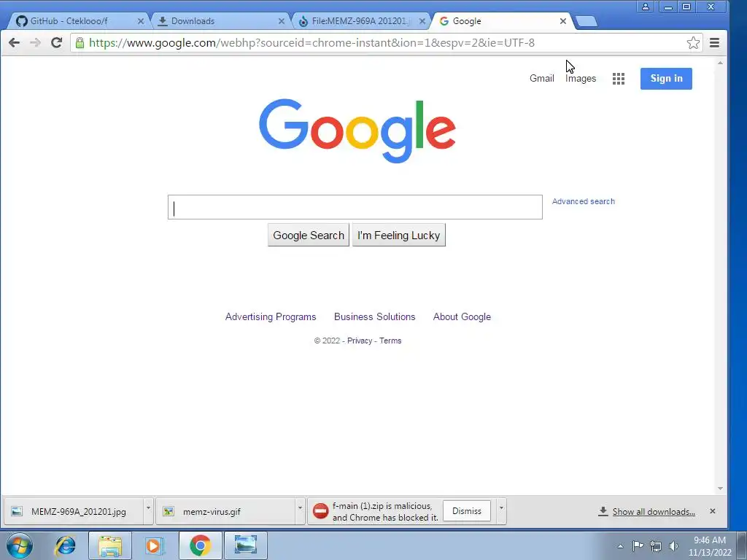Click Show all downloads link
Image resolution: width=747 pixels, height=560 pixels.
tap(653, 511)
